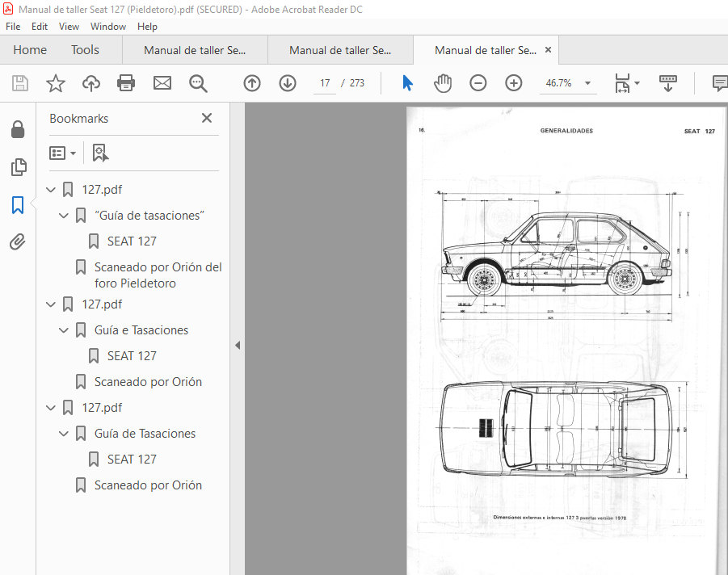Zoom in with plus button

tap(514, 83)
